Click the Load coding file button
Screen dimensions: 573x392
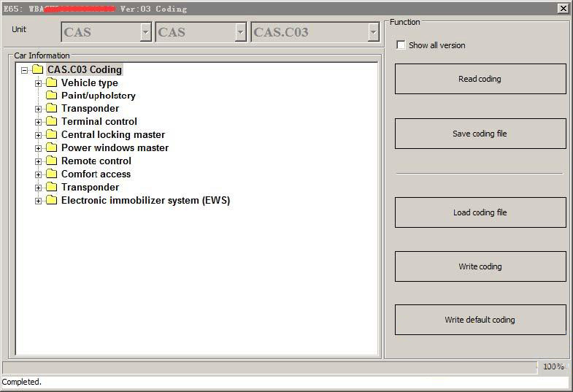point(480,212)
